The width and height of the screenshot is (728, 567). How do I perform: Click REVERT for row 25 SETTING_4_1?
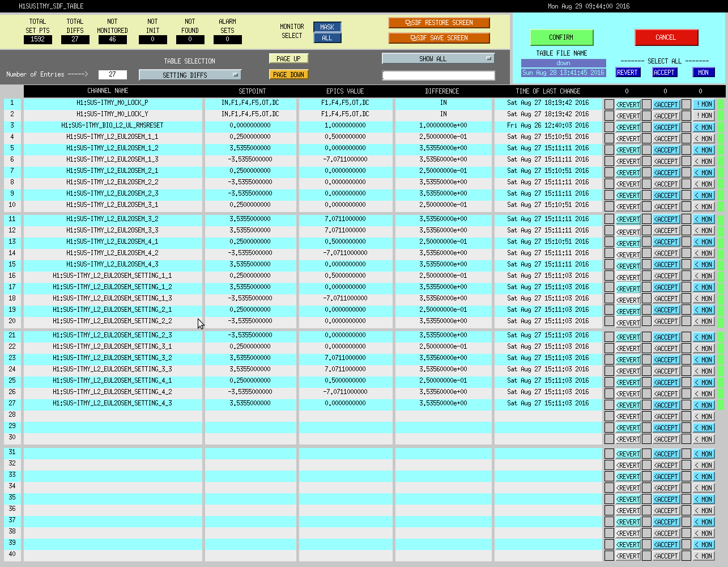click(628, 382)
